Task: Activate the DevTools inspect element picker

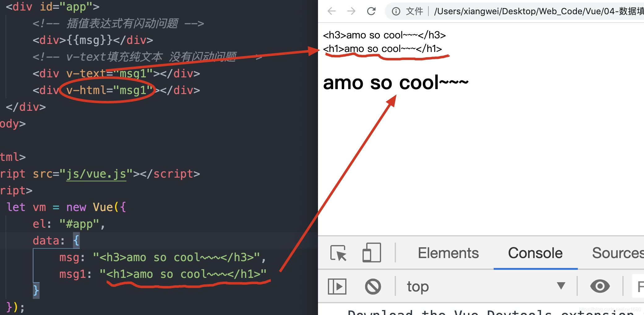Action: pos(338,253)
